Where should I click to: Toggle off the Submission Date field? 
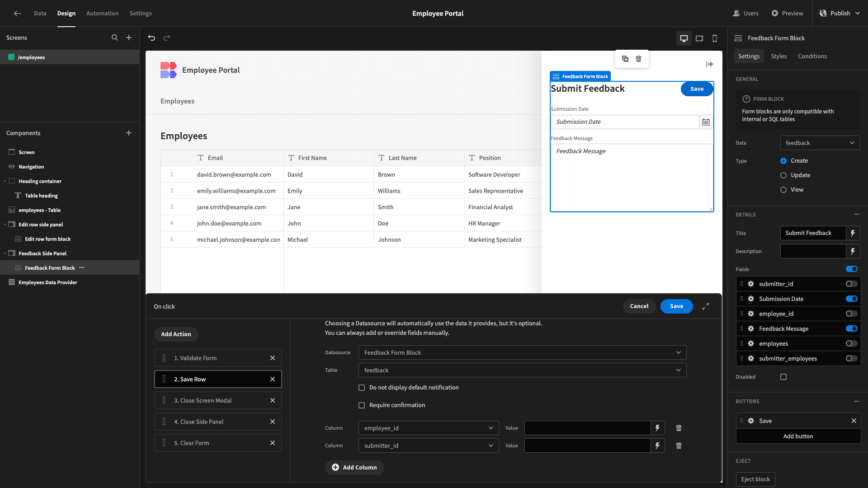(x=852, y=299)
